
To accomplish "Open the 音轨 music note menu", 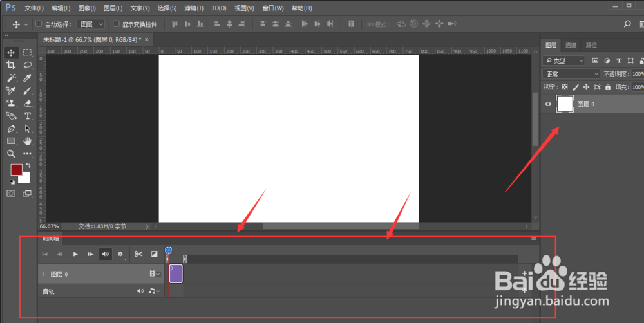I will (x=154, y=291).
